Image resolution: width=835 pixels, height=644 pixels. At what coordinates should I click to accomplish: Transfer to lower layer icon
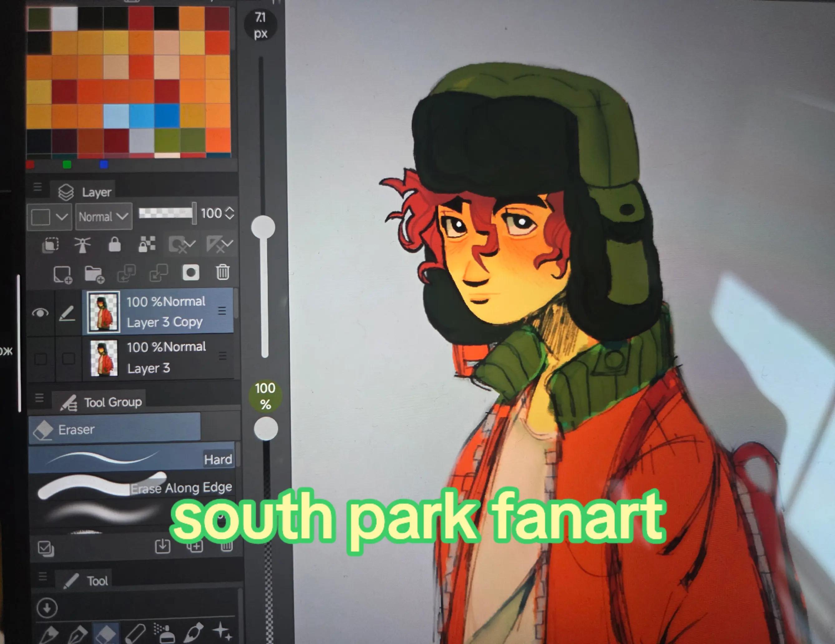pyautogui.click(x=127, y=273)
